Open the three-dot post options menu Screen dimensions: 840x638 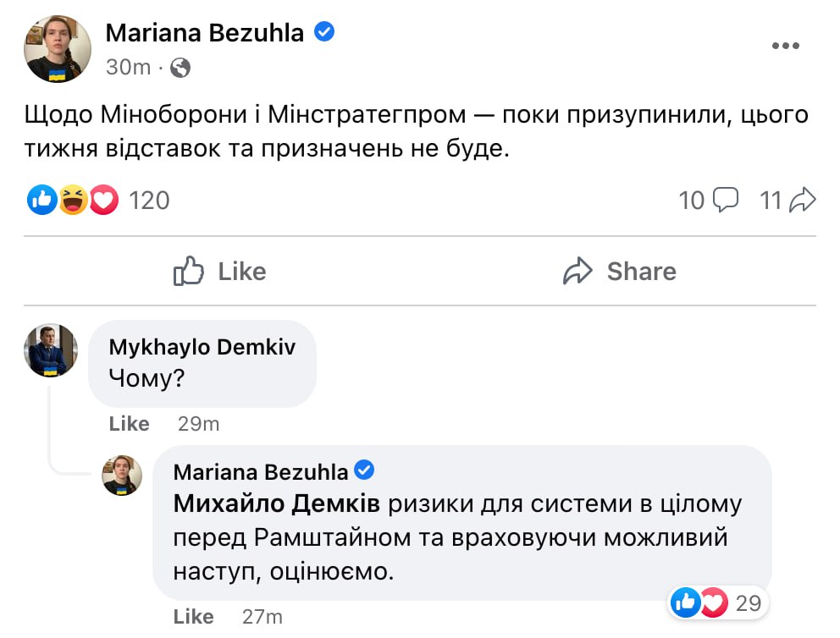point(786,47)
